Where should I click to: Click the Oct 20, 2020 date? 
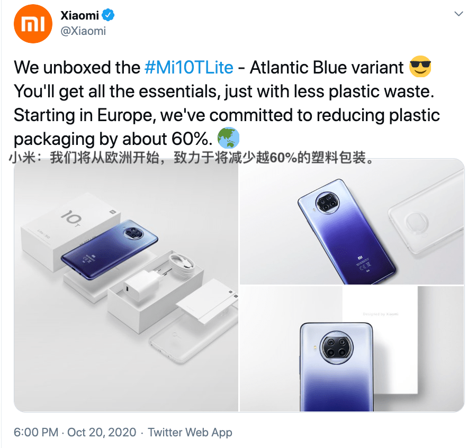tap(102, 432)
